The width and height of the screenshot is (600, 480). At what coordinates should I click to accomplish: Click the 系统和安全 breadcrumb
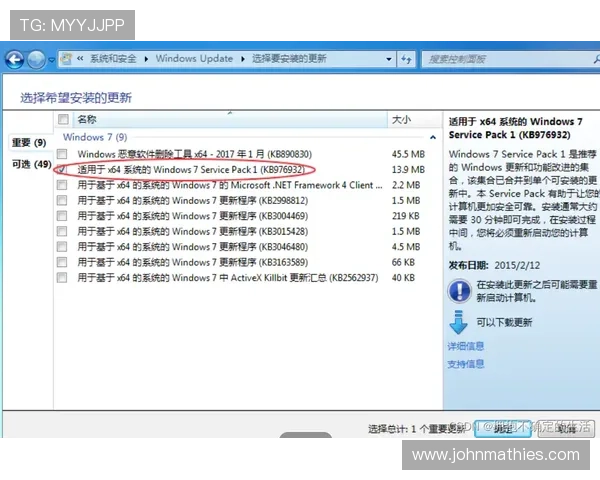[x=113, y=59]
